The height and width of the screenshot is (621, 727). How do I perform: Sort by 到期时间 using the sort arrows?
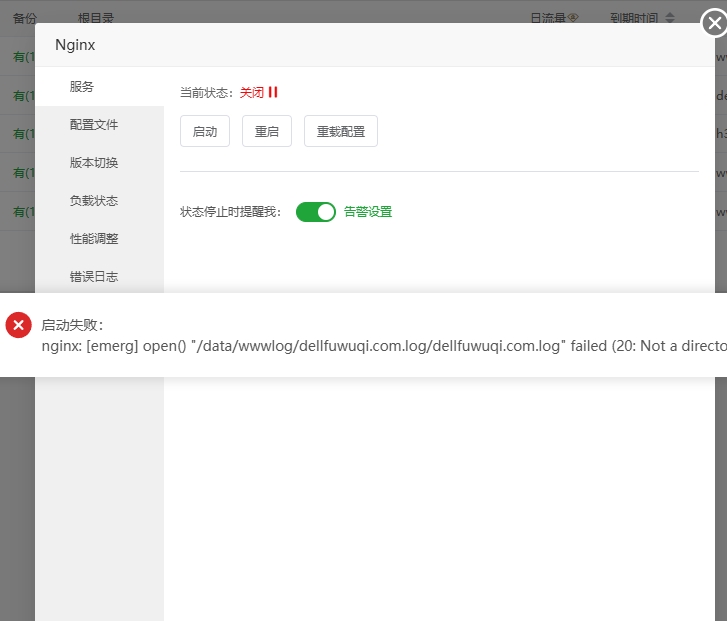click(x=670, y=18)
